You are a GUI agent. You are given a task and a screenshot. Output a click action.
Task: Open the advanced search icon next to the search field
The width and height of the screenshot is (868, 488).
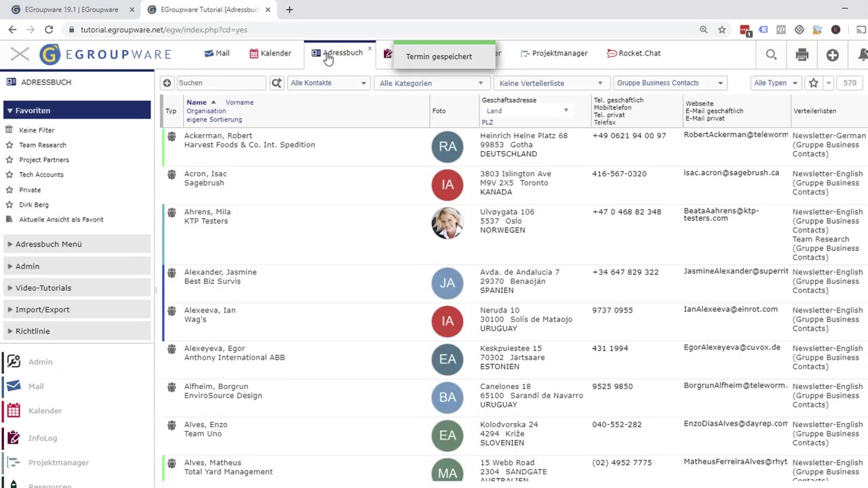277,83
